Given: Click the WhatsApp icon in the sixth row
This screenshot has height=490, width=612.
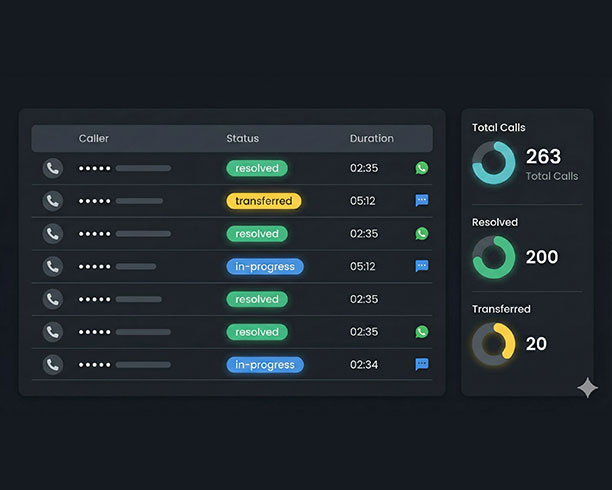Looking at the screenshot, I should [422, 332].
